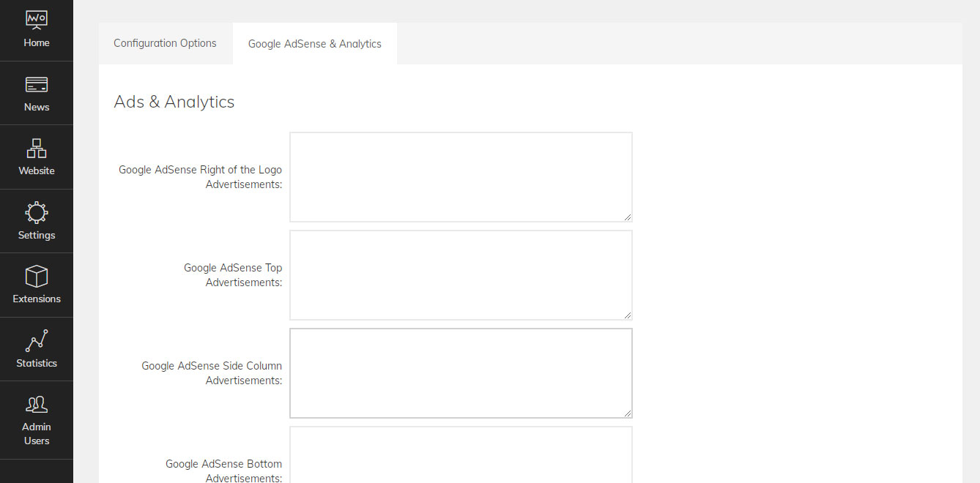The height and width of the screenshot is (483, 980).
Task: Click inside the Right of the Logo Advertisements box
Action: [x=461, y=176]
